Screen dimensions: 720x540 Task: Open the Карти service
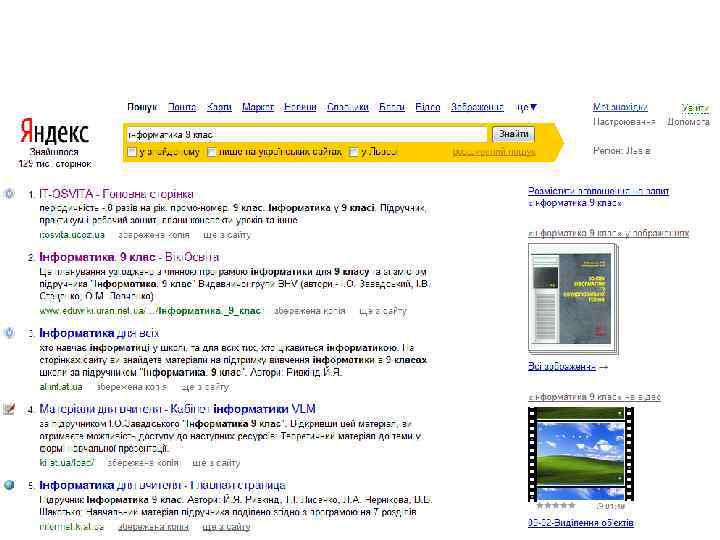click(219, 107)
